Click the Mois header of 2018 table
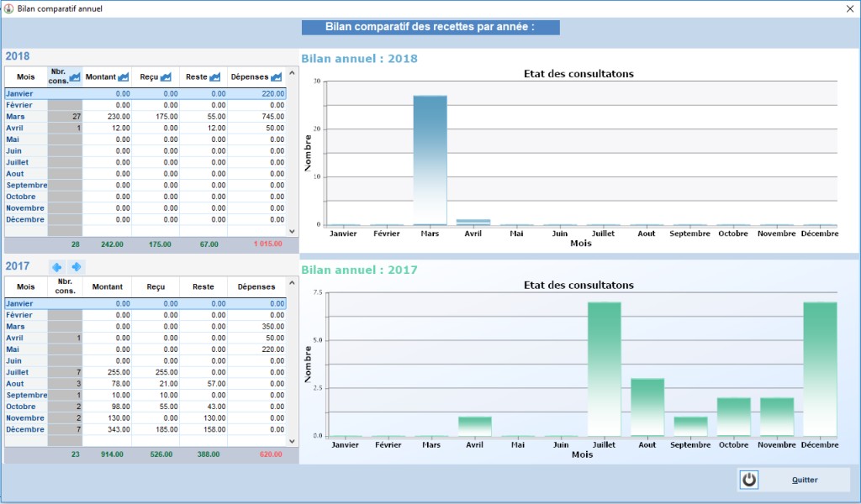861x504 pixels. tap(25, 76)
